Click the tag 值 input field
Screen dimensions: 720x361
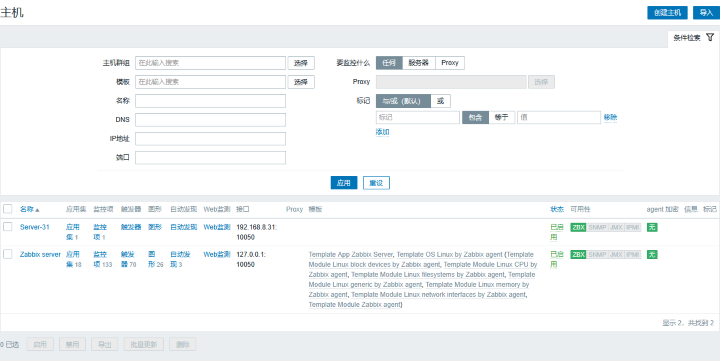tap(559, 118)
